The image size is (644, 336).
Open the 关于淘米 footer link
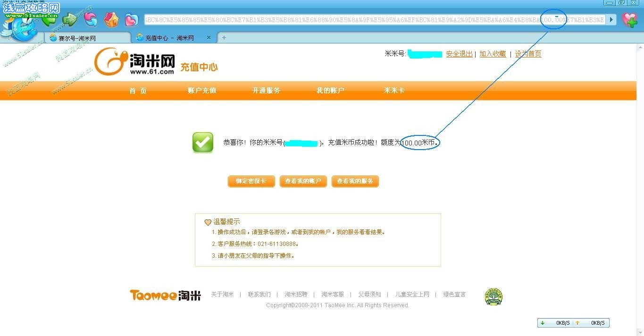(x=222, y=294)
